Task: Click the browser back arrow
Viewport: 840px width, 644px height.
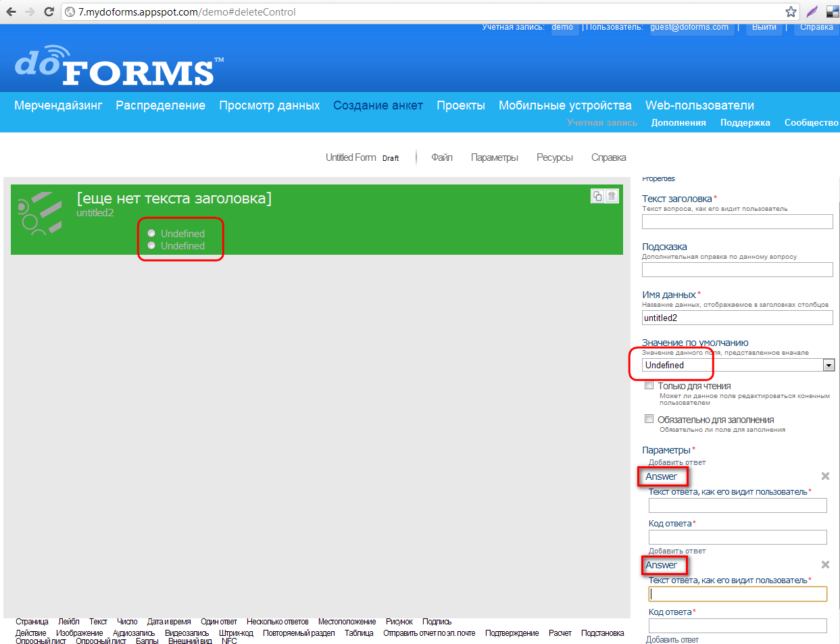Action: (x=11, y=11)
